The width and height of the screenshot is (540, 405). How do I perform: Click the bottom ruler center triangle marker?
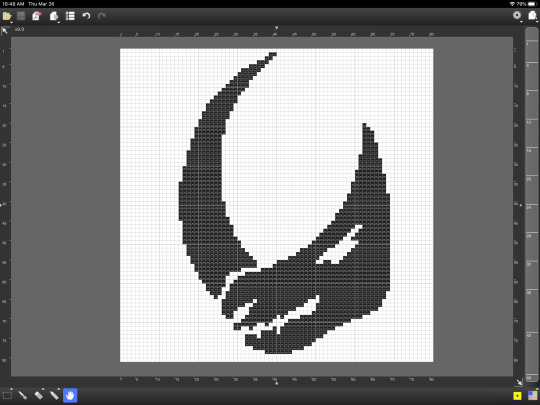point(276,383)
